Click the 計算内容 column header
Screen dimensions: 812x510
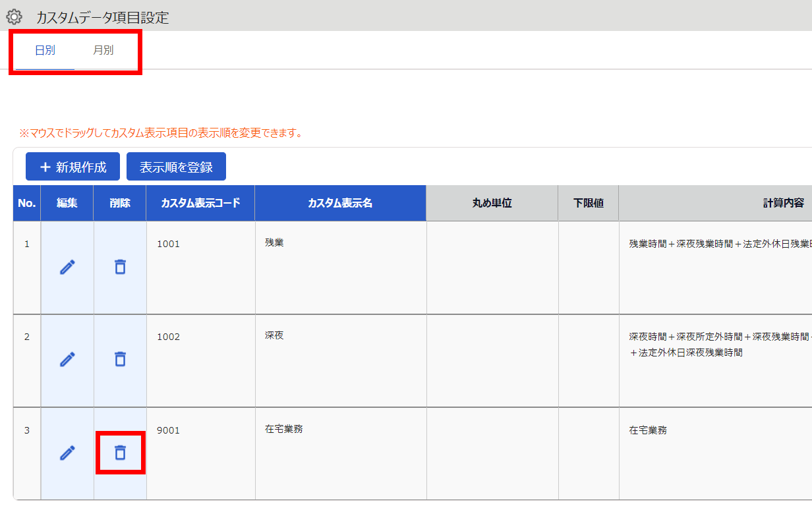click(x=716, y=203)
